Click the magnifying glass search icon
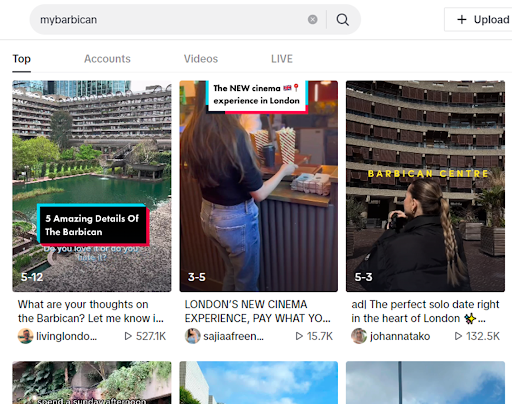512x404 pixels. coord(343,20)
